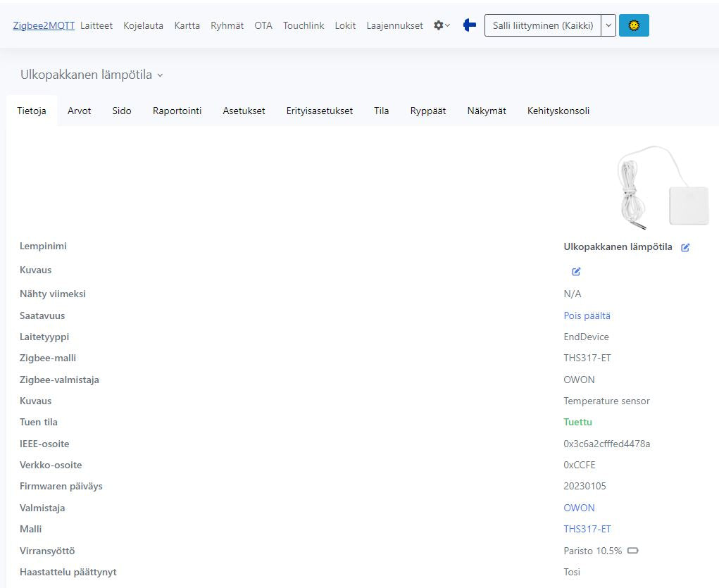Open the settings gear menu

(442, 25)
